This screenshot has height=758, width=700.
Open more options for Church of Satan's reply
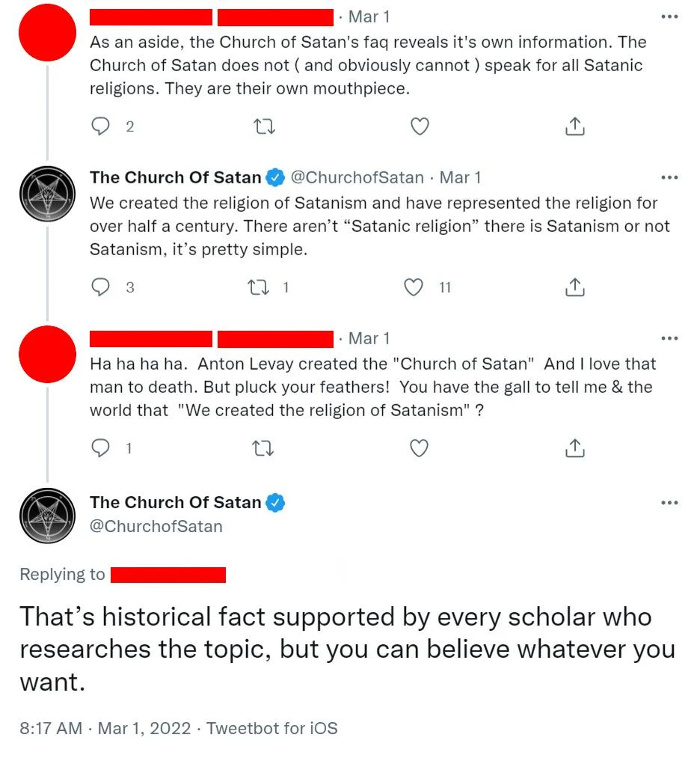[669, 177]
